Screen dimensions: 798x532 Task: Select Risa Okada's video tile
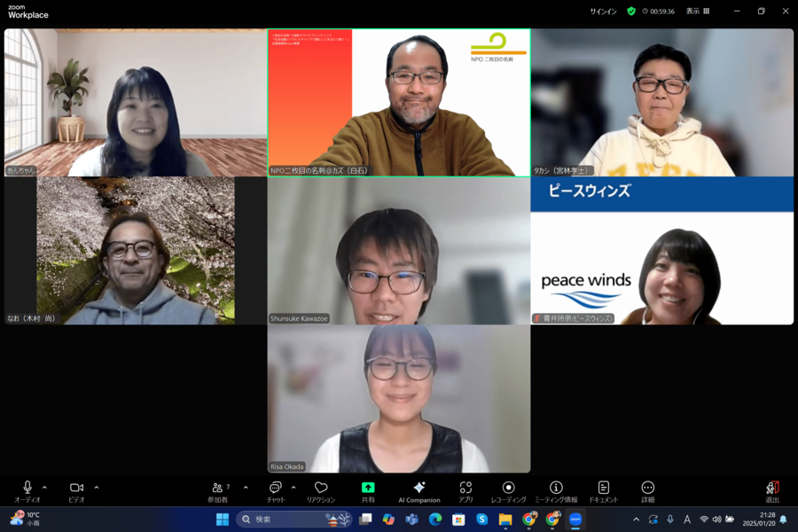399,399
